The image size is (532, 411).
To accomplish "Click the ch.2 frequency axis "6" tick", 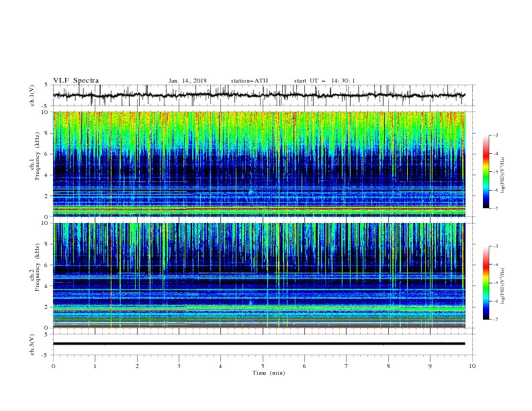I will pos(47,265).
